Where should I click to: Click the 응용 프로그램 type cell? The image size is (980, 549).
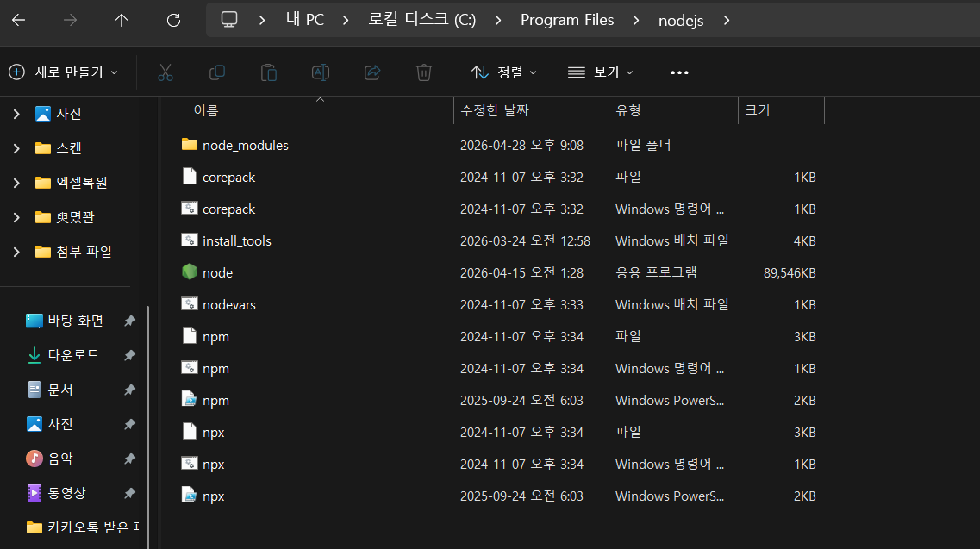(x=656, y=272)
